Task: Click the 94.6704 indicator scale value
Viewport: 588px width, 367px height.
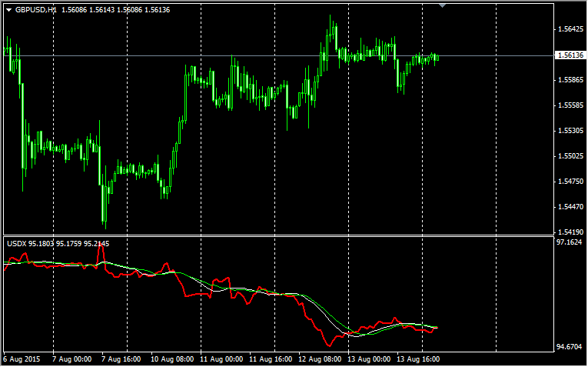Action: coord(569,347)
